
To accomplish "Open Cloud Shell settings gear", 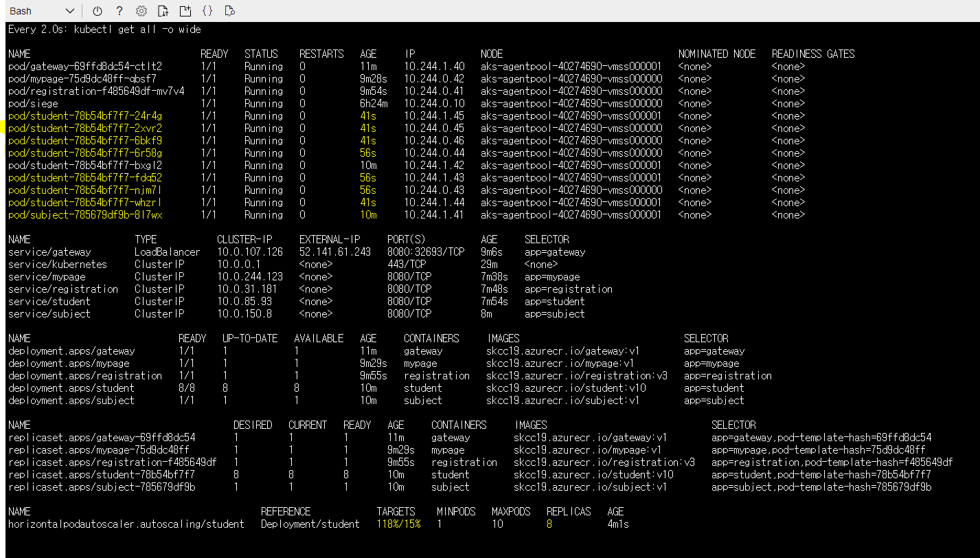I will [x=141, y=11].
